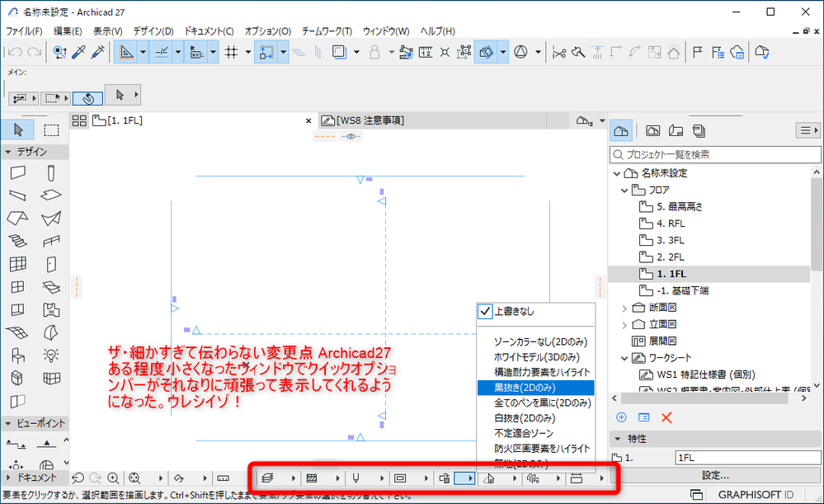824x504 pixels.
Task: Click the Project Map tab icon in navigator
Action: click(x=621, y=131)
